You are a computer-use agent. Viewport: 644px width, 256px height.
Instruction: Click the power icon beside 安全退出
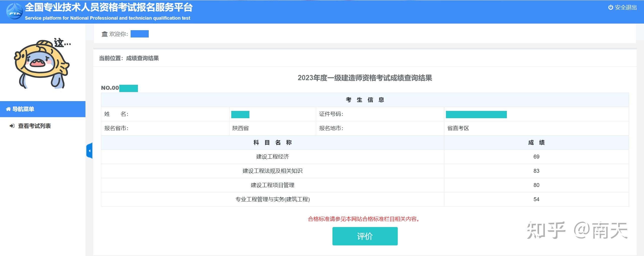[x=610, y=7]
